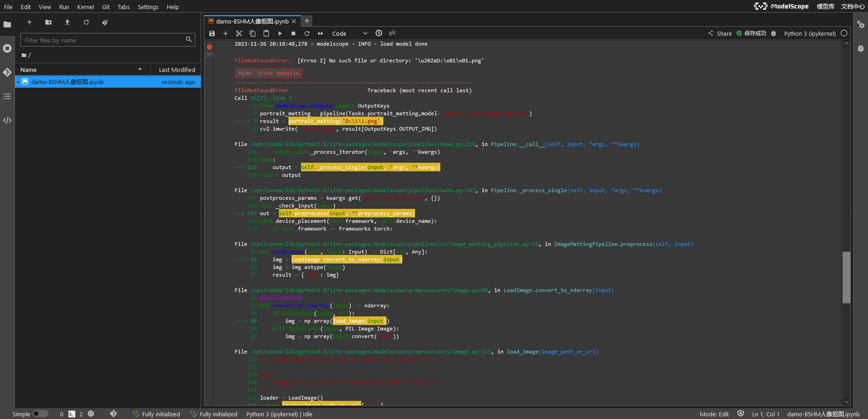This screenshot has height=419, width=868.
Task: Click the Git status icon in status bar
Action: [113, 414]
